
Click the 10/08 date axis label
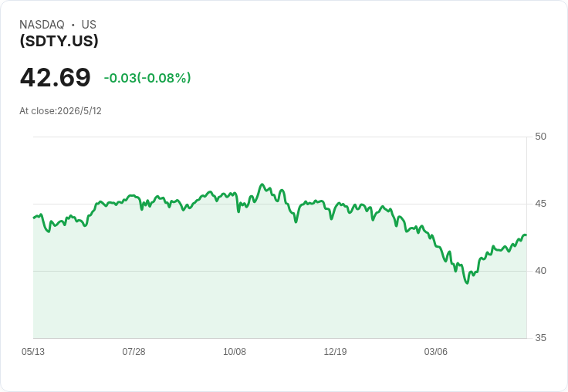tap(235, 352)
